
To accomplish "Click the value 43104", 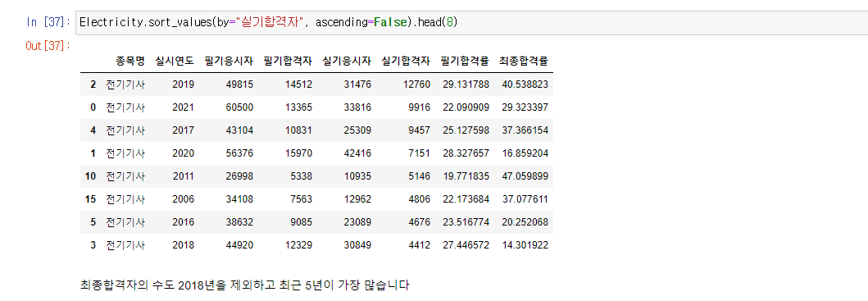I will coord(239,130).
